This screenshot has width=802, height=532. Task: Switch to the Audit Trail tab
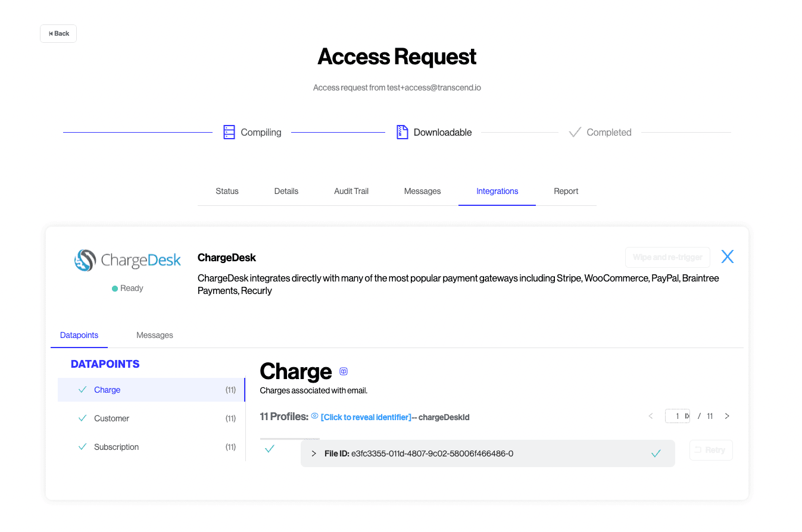tap(351, 191)
